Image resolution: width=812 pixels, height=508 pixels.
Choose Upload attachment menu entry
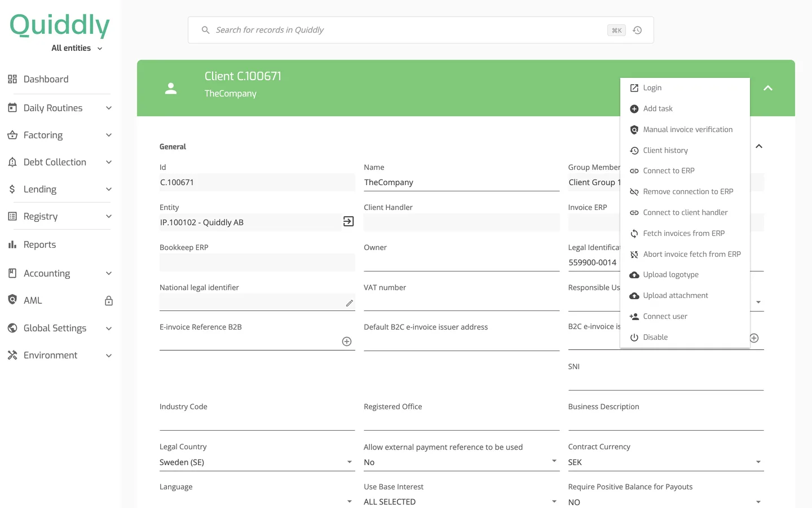coord(685,296)
